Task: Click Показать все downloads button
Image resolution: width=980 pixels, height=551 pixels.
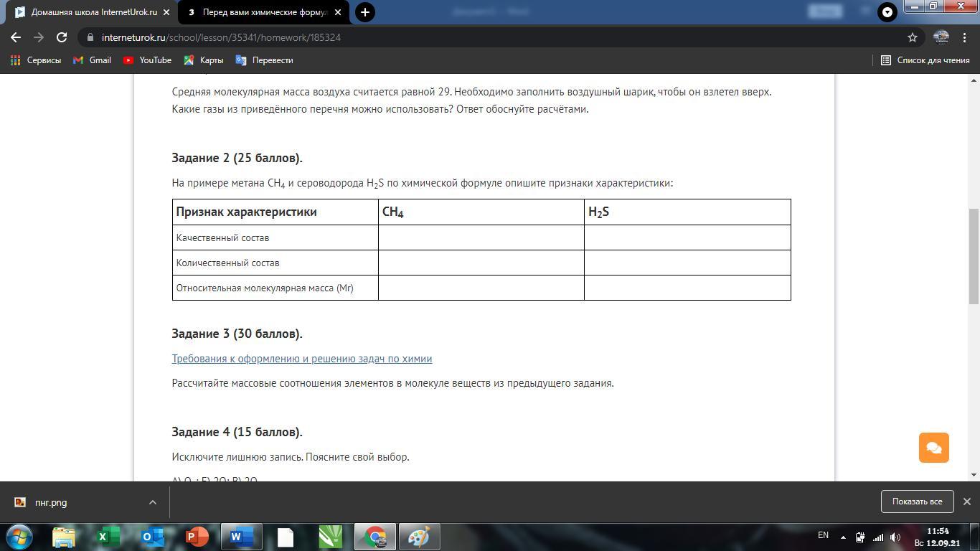Action: (x=917, y=501)
